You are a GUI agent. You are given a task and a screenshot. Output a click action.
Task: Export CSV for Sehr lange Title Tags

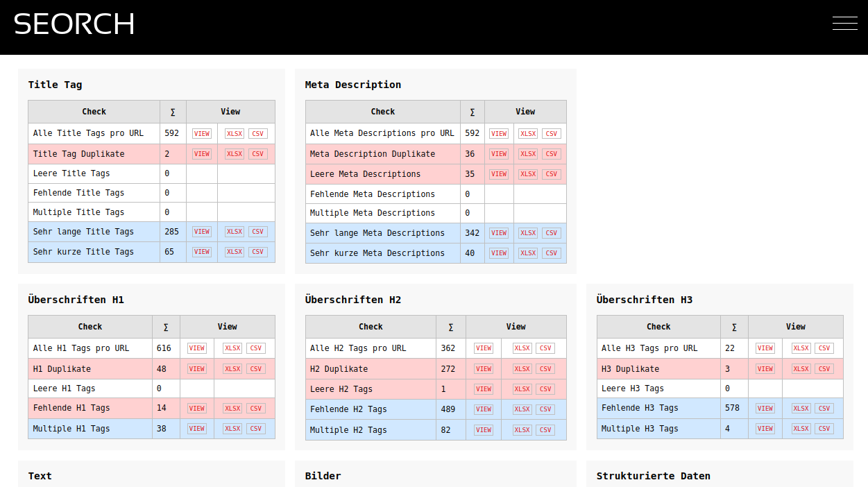(x=257, y=232)
